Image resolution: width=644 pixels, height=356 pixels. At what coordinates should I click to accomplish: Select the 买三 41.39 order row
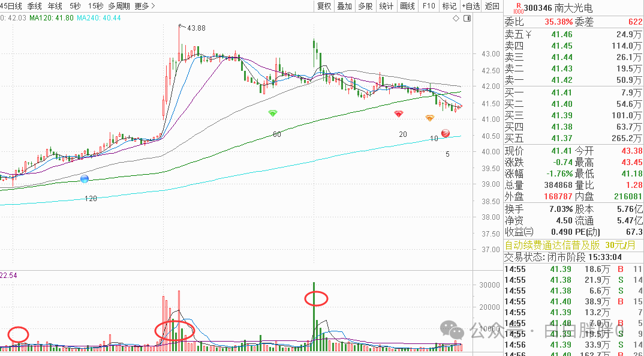pyautogui.click(x=573, y=115)
